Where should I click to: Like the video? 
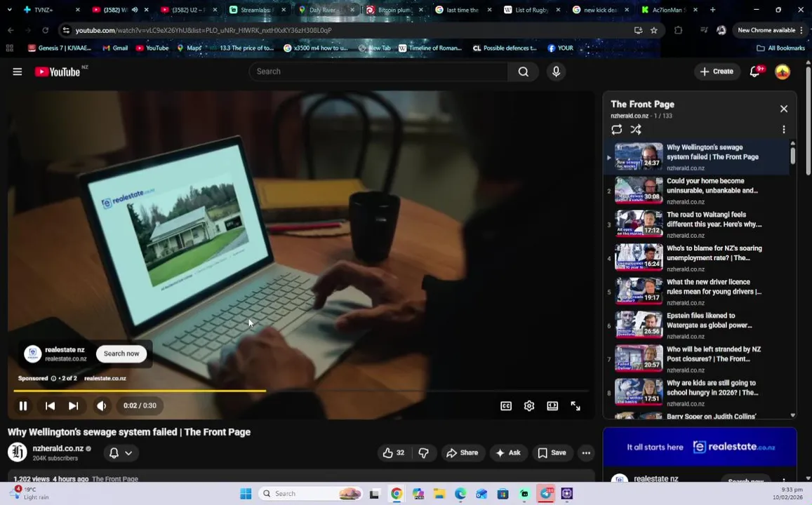tap(394, 452)
